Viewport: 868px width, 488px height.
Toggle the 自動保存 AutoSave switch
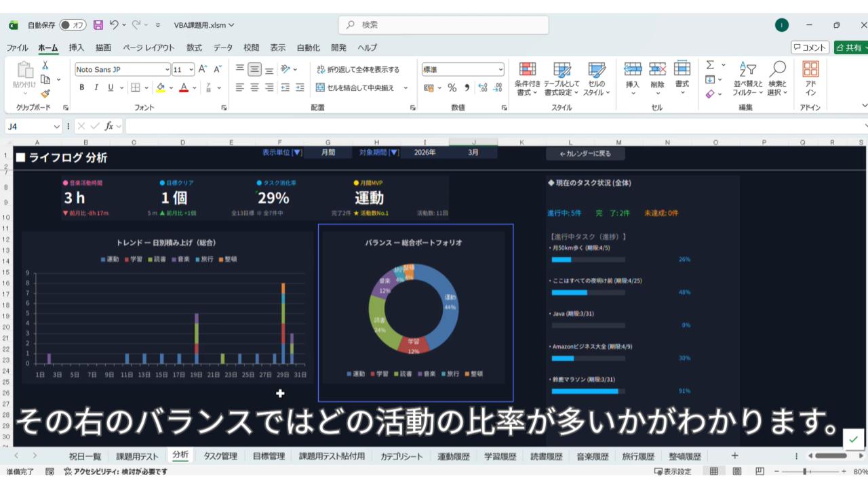pos(73,25)
